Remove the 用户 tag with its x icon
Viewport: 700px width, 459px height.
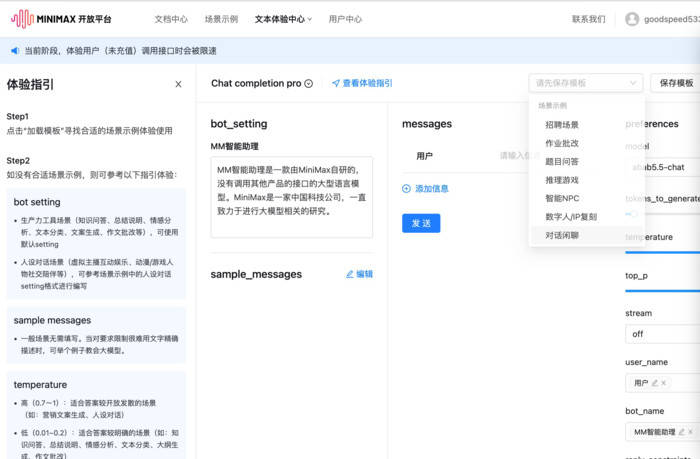tap(664, 383)
